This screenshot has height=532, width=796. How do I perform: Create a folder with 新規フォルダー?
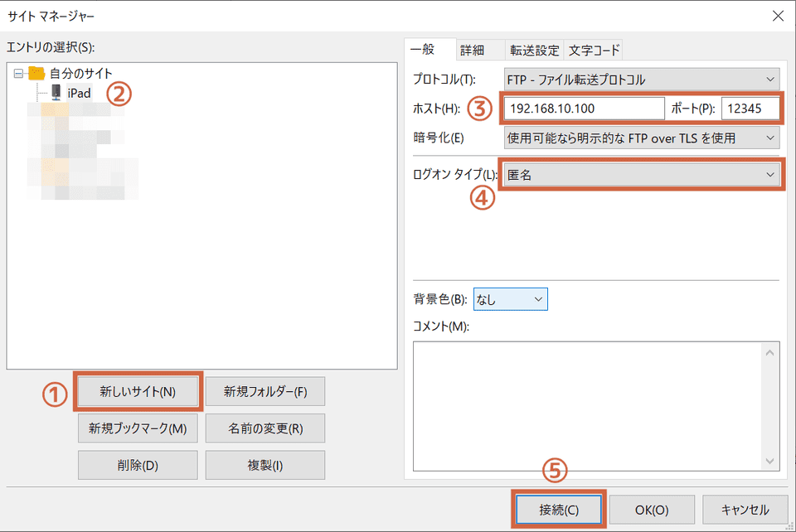tap(264, 391)
